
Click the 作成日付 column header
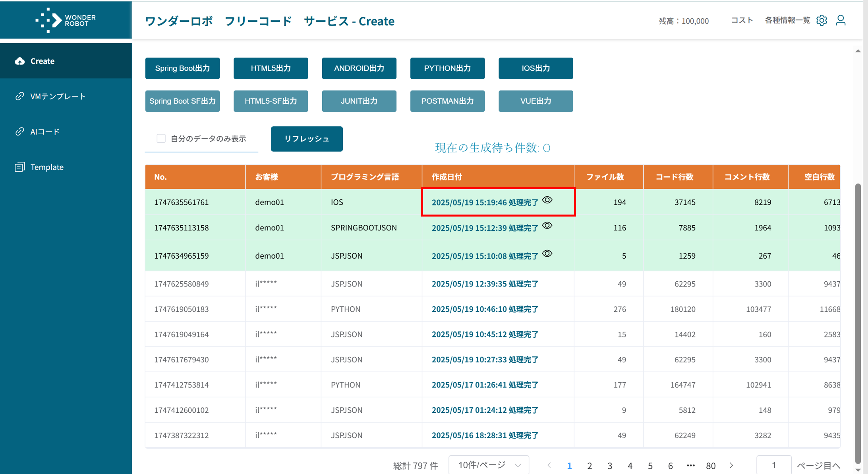498,177
